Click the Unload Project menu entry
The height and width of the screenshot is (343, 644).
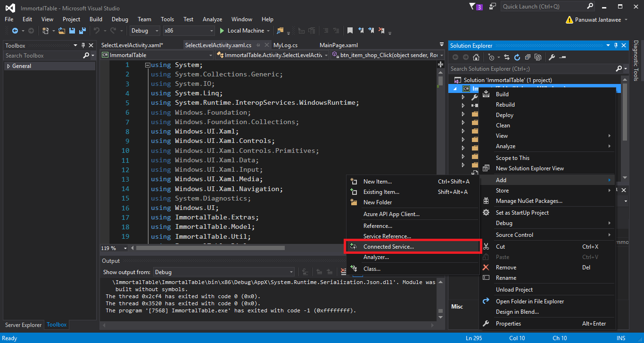point(548,290)
